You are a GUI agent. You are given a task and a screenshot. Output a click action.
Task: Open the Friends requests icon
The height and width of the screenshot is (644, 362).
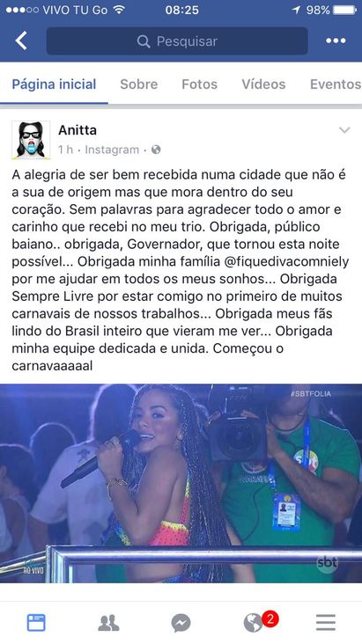coord(108,623)
